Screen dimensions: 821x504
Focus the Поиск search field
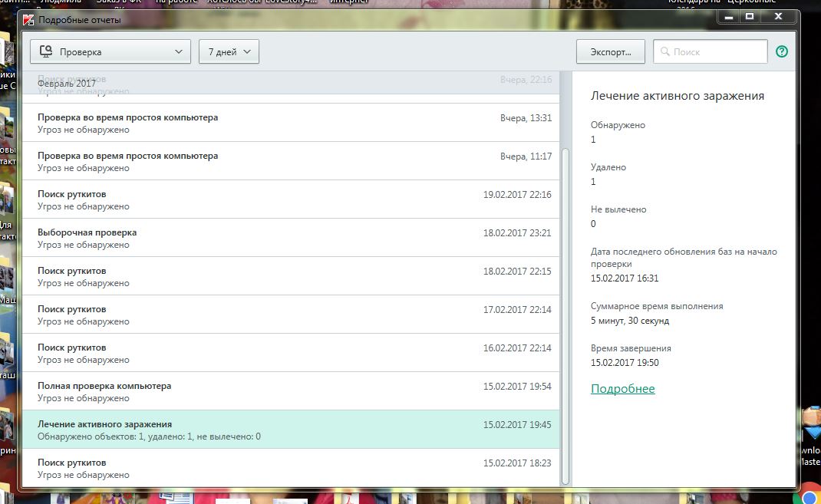click(717, 52)
